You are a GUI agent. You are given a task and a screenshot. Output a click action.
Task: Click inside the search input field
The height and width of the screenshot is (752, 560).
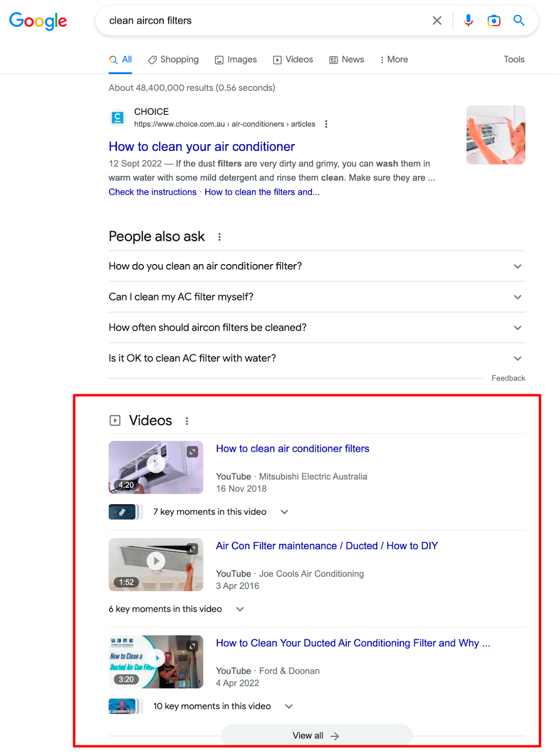pos(263,21)
